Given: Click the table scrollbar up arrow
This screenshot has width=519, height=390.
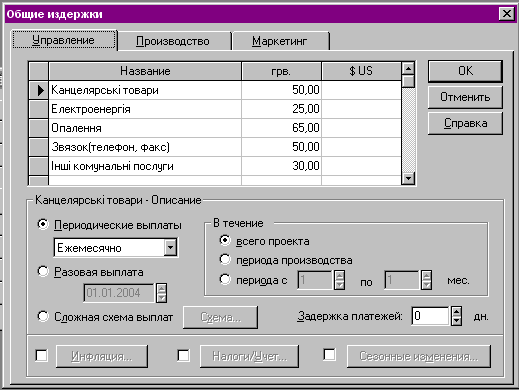Looking at the screenshot, I should pos(408,68).
